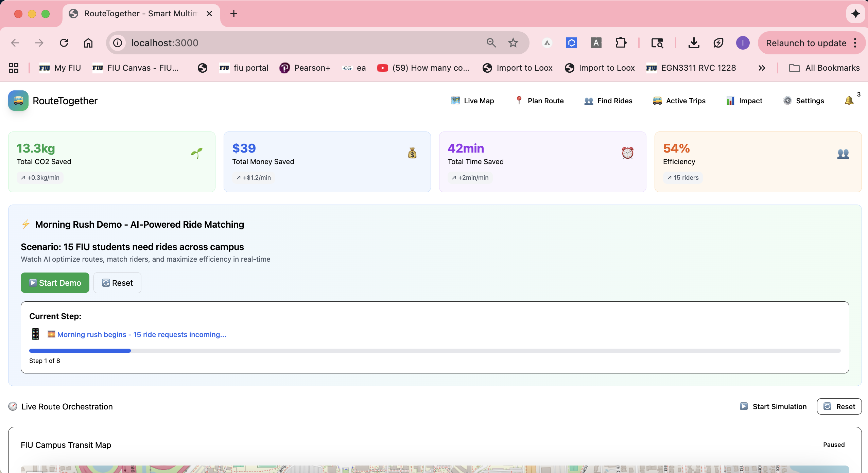Viewport: 868px width, 473px height.
Task: Click the demo step progress bar
Action: [435, 350]
